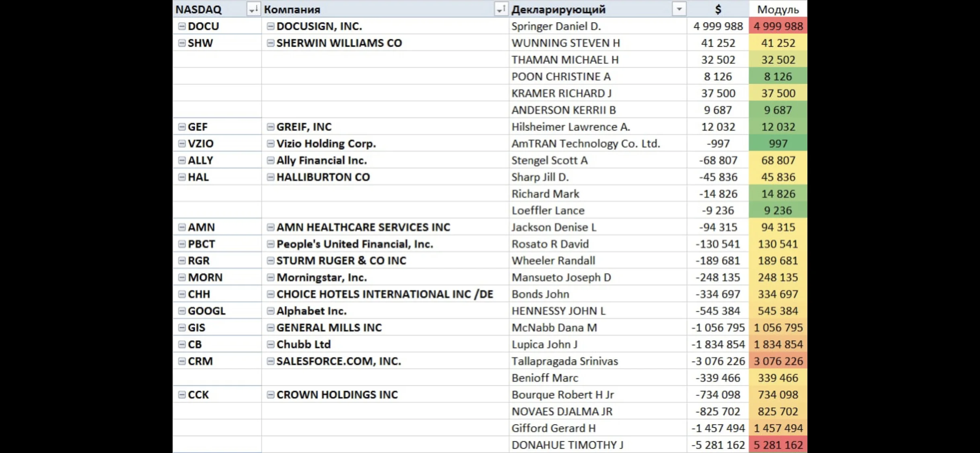The width and height of the screenshot is (980, 453).
Task: Collapse the Vizio Holding Corp. company rows
Action: click(270, 144)
